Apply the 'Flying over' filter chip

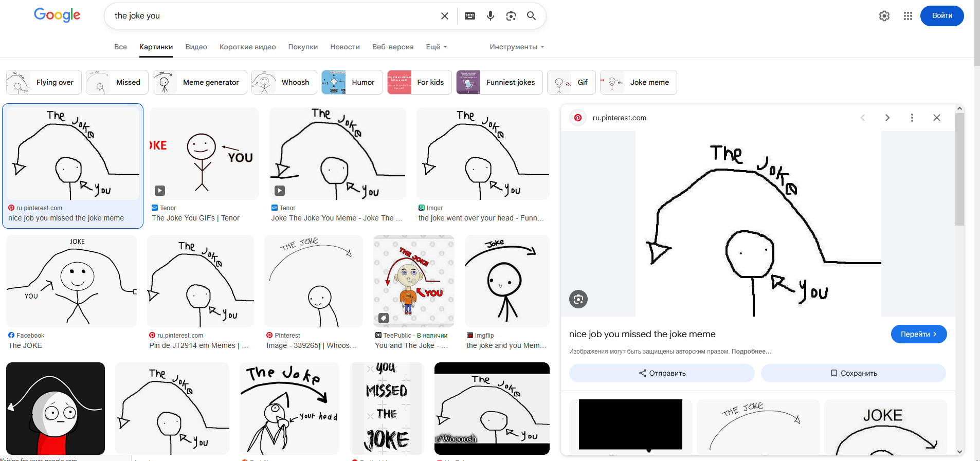44,82
